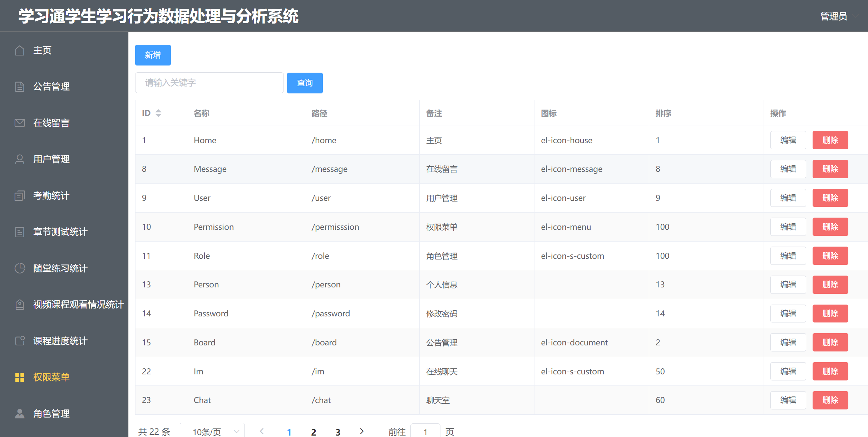Click the user icon beside 角色管理
This screenshot has width=868, height=437.
click(20, 413)
